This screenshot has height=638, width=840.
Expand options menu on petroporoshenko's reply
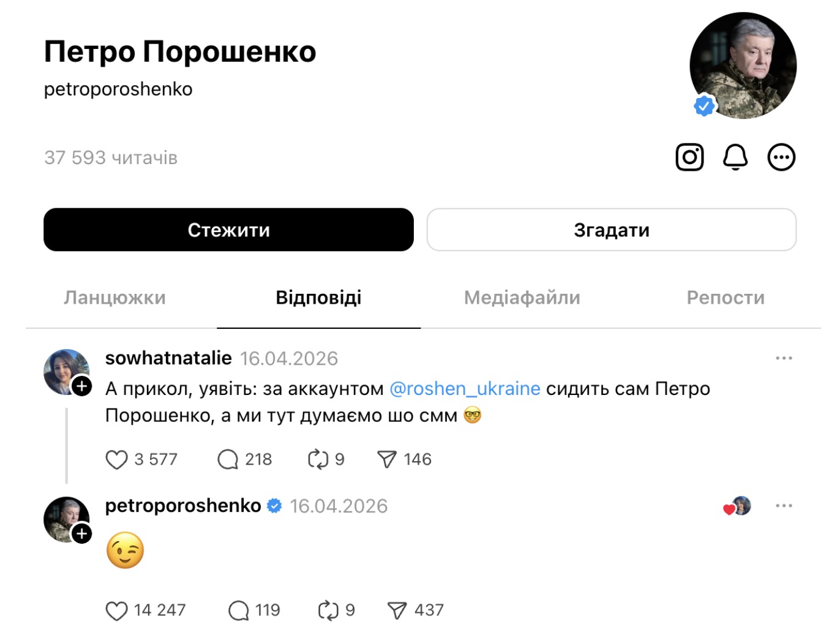pos(784,506)
